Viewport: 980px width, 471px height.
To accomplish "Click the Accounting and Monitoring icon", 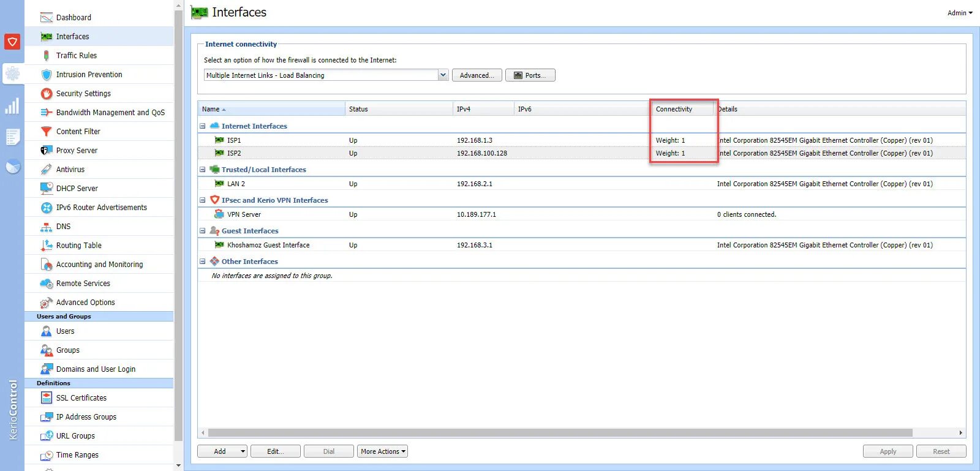I will coord(46,265).
